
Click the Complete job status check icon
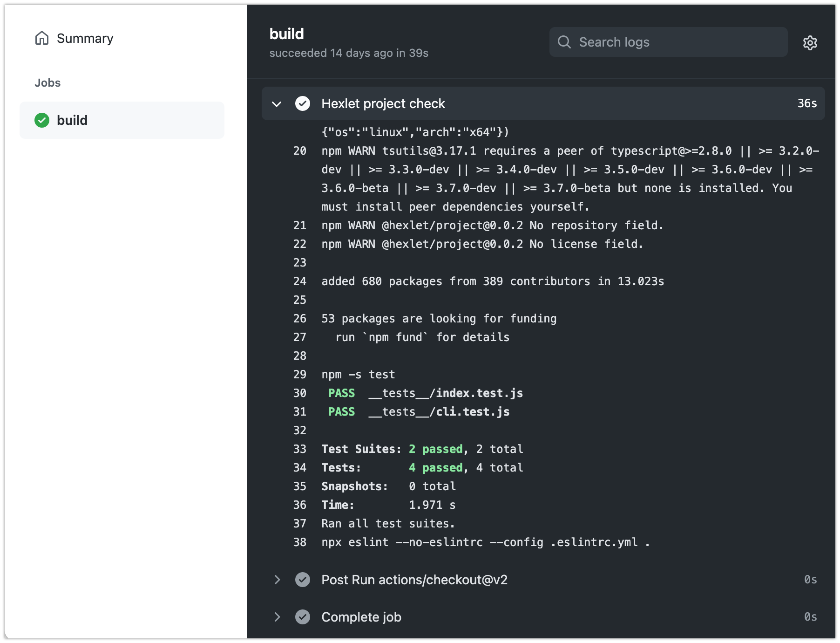pyautogui.click(x=303, y=617)
